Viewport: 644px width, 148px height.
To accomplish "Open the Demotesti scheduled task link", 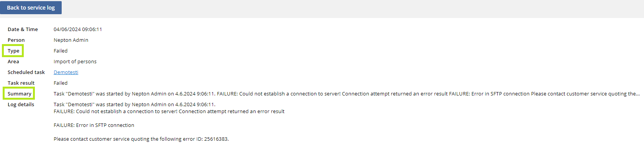I will click(66, 72).
